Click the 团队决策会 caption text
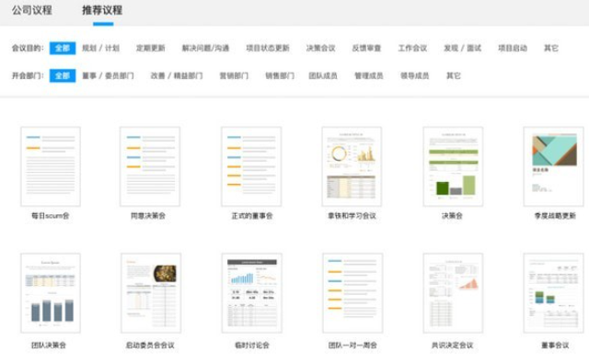 [49, 346]
